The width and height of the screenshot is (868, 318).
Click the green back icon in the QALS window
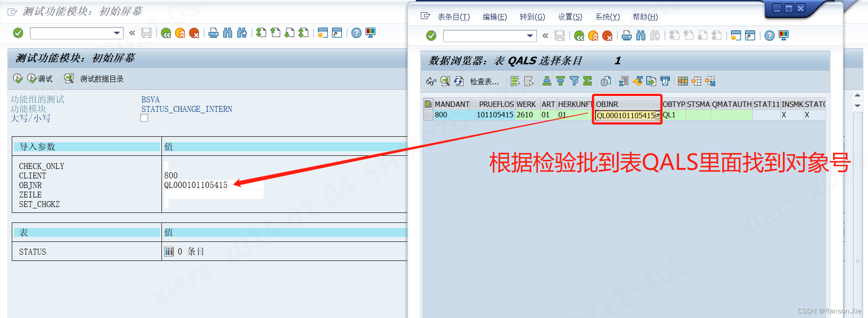579,36
